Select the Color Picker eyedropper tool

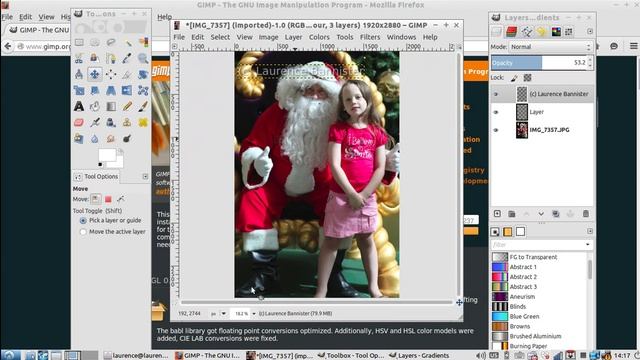[127, 58]
